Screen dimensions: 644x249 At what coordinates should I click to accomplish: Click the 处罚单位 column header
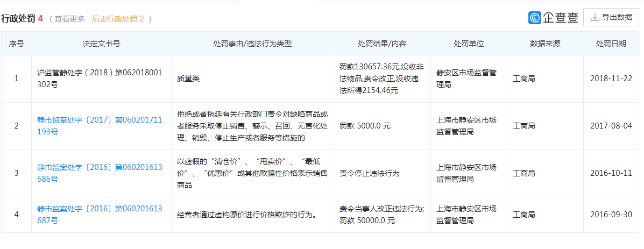tap(469, 44)
